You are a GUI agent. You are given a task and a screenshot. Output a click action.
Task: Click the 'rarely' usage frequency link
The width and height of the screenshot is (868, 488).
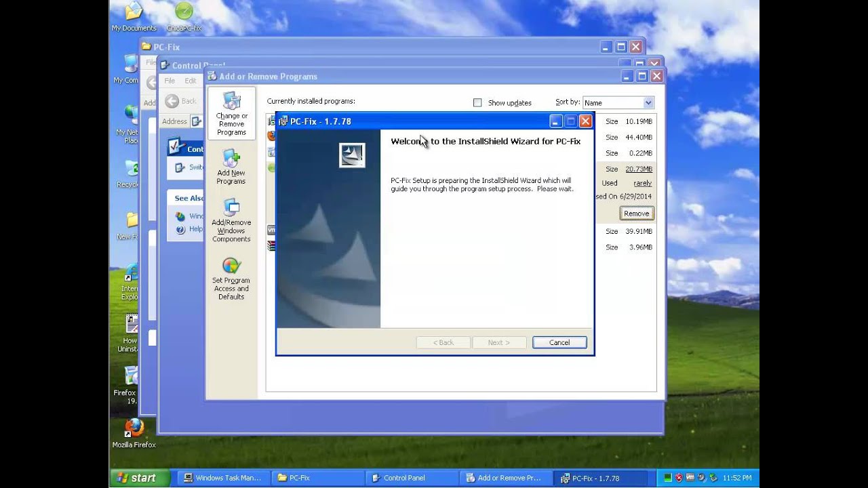(x=642, y=183)
